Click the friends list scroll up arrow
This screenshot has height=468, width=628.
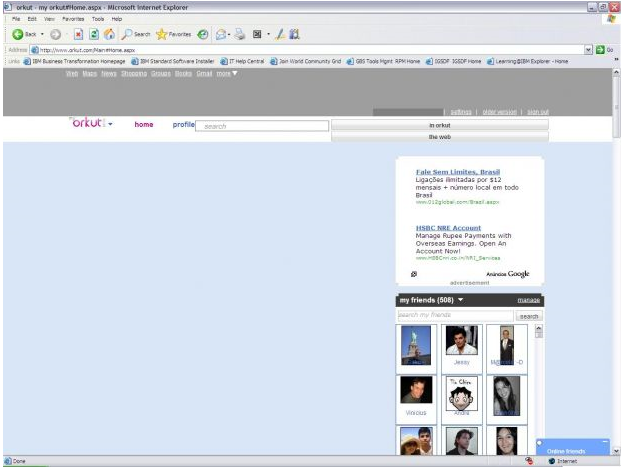pyautogui.click(x=539, y=329)
